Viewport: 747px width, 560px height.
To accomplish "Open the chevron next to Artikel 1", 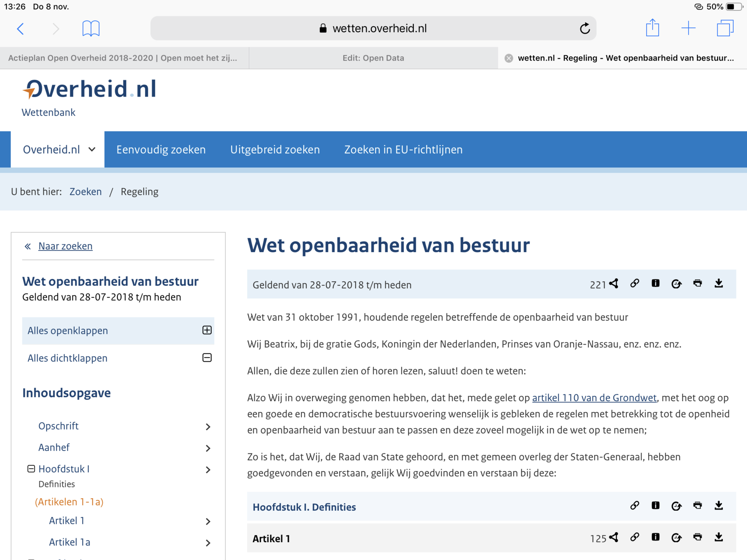I will tap(208, 521).
